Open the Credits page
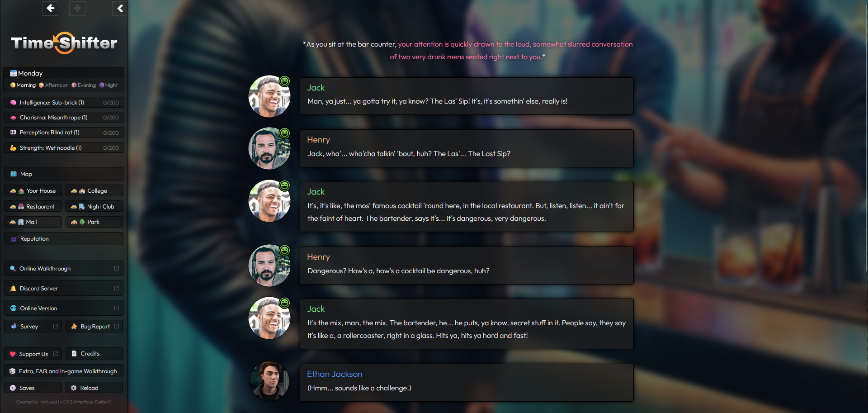868x413 pixels. tap(94, 354)
